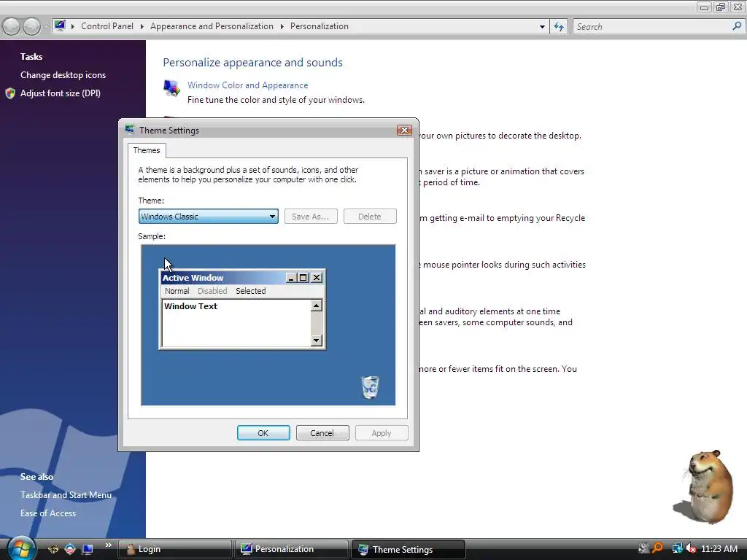Screen dimensions: 747x560
Task: Close the Personalization window
Action: click(738, 7)
